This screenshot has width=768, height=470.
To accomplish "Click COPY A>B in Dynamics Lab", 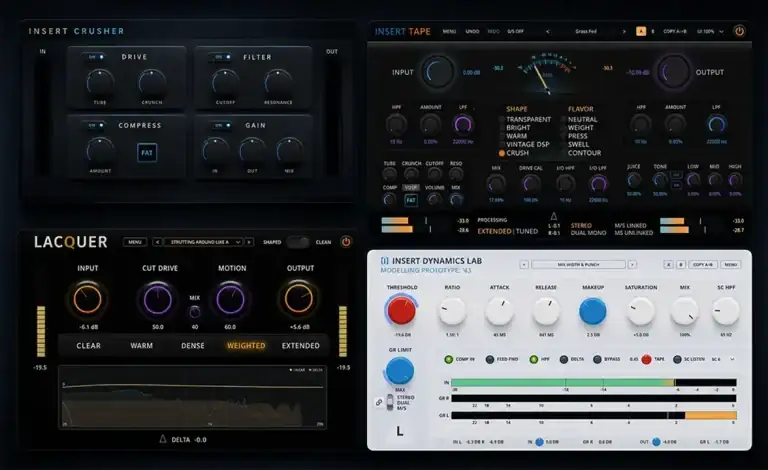I will click(703, 264).
